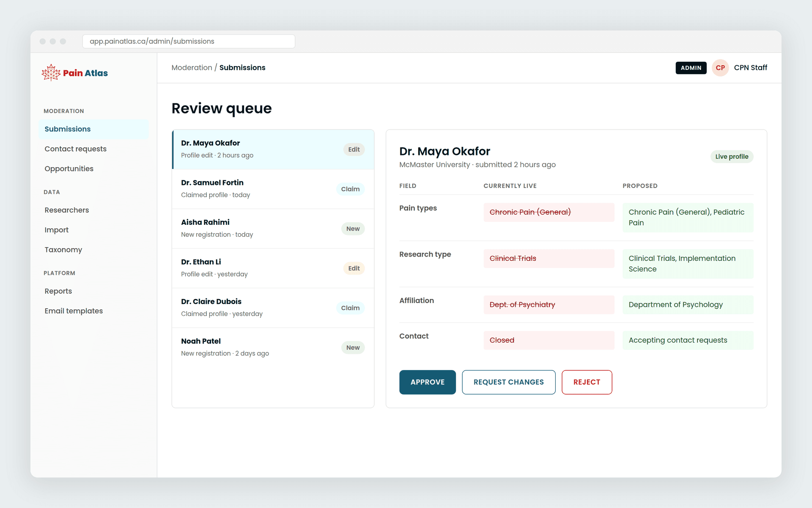Click New badge on Aisha Rahimi row
The width and height of the screenshot is (812, 508).
(x=353, y=229)
